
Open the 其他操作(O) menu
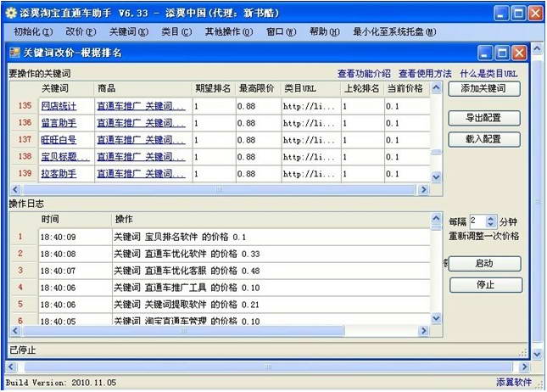(x=229, y=31)
